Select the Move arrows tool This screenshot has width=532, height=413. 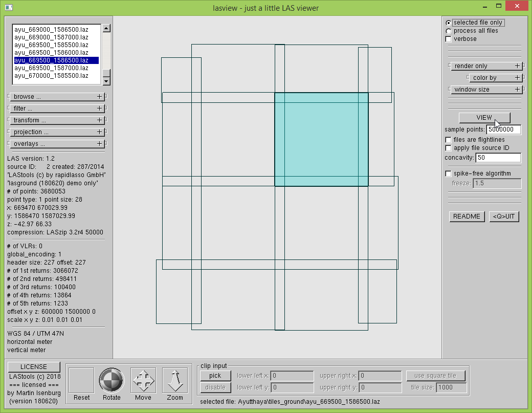coord(143,381)
